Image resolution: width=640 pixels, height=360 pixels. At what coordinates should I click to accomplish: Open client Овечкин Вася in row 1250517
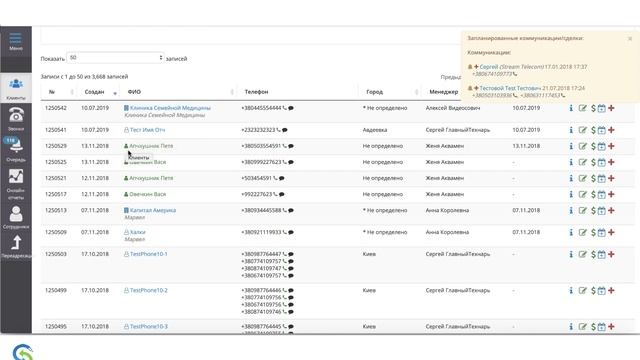(x=147, y=194)
